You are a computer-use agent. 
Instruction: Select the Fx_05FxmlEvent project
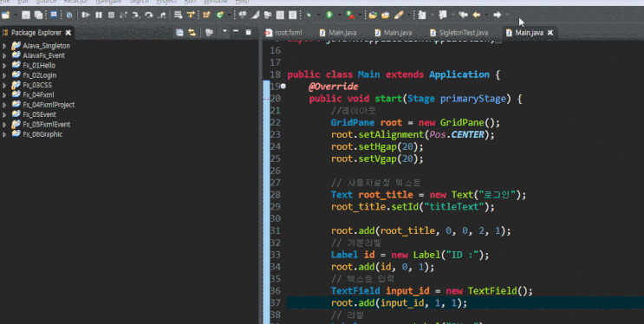pyautogui.click(x=47, y=125)
